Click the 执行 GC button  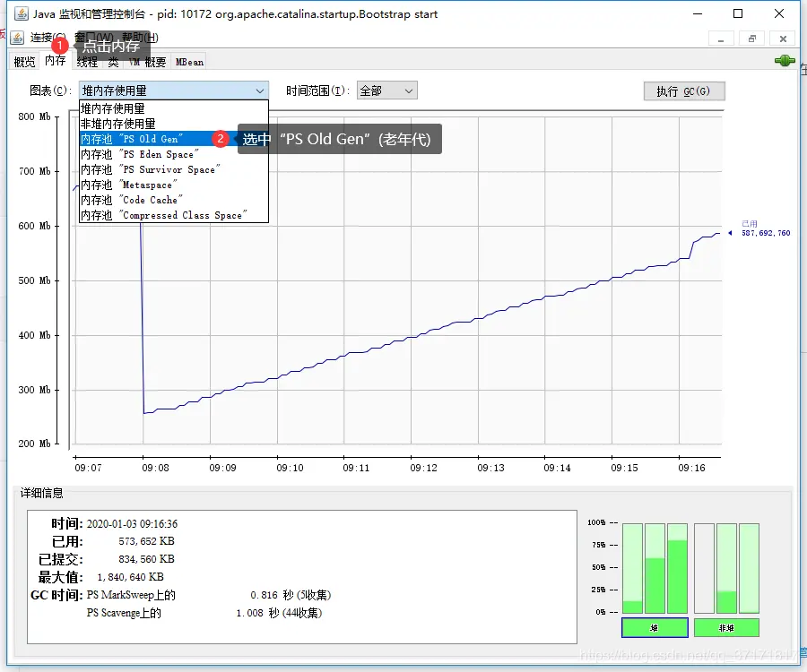684,91
